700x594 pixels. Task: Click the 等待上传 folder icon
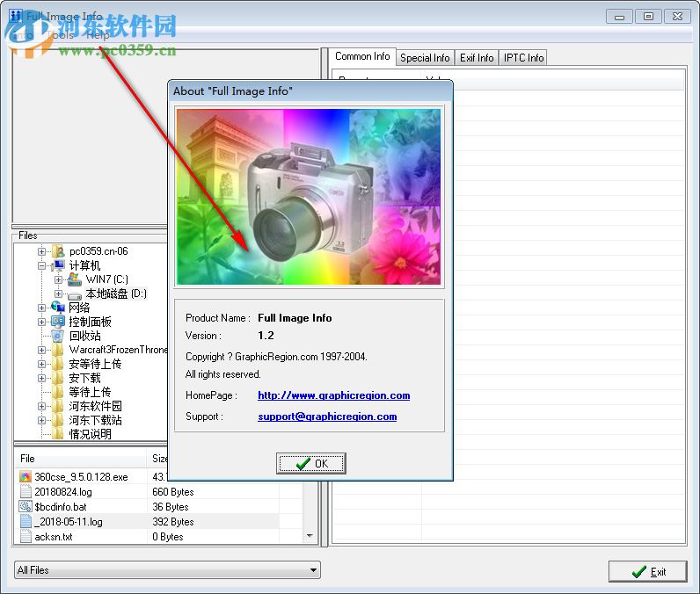click(58, 393)
